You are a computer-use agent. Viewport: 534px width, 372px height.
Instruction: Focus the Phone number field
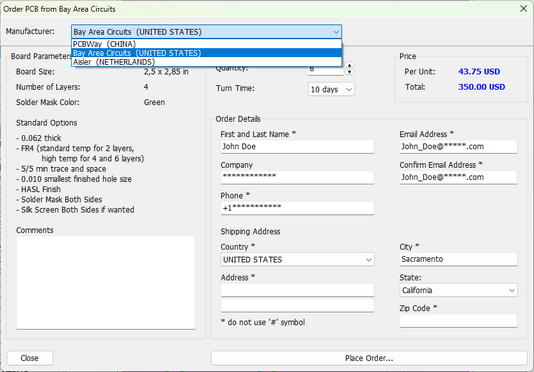pyautogui.click(x=297, y=208)
